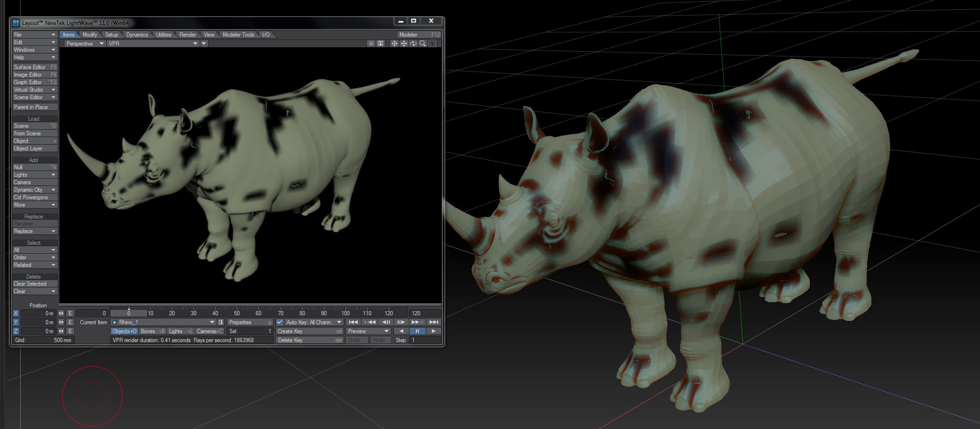Open small arrow dropdown beside VPR
The height and width of the screenshot is (429, 980).
click(x=204, y=44)
